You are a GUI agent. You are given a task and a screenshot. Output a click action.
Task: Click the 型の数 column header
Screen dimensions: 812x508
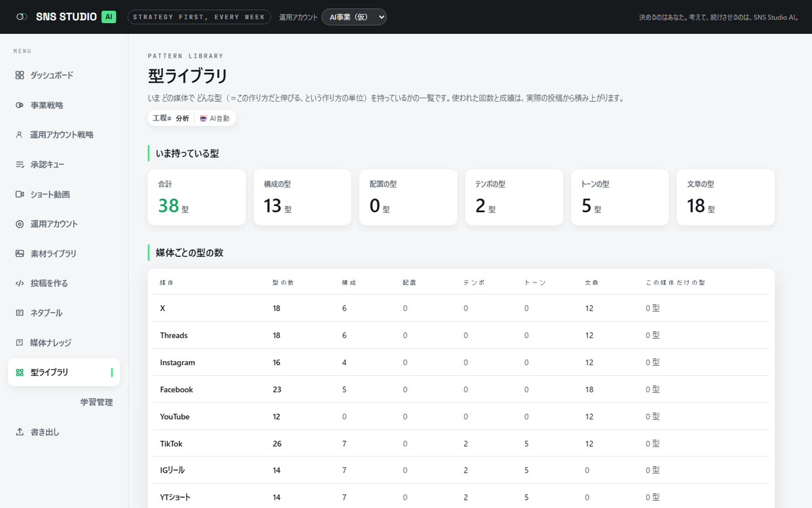(x=283, y=282)
